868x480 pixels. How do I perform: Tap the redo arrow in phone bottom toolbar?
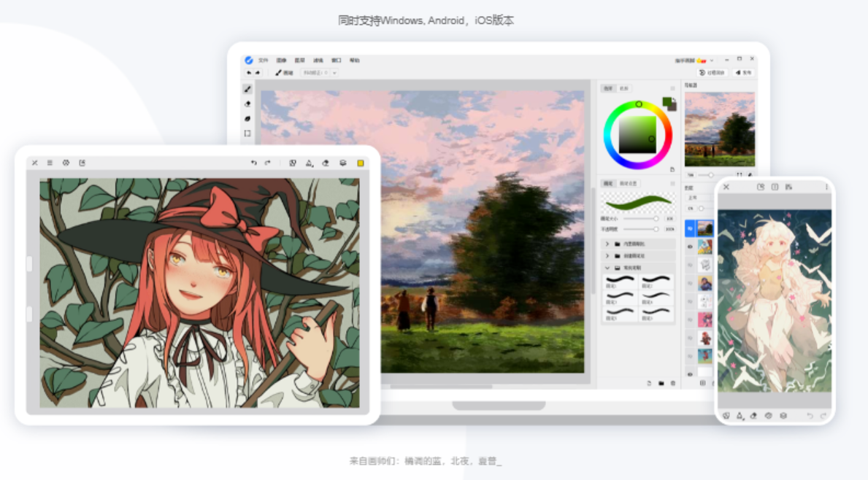tap(823, 415)
